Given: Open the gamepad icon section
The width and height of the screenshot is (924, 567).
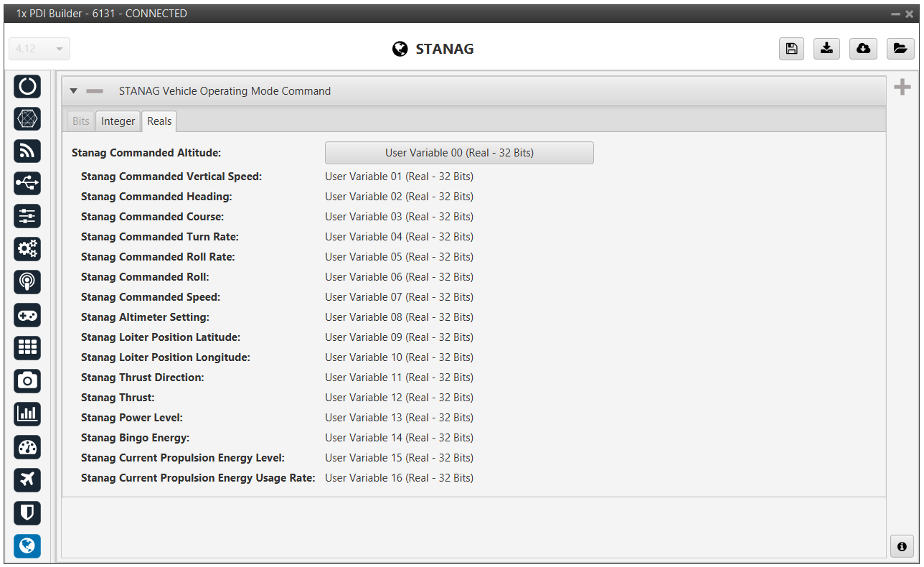Looking at the screenshot, I should [x=27, y=315].
